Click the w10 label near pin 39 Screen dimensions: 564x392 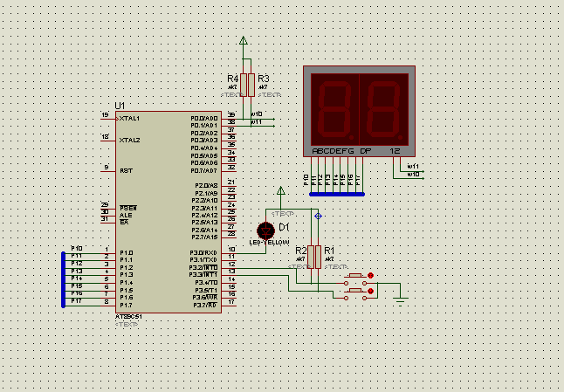(x=257, y=114)
